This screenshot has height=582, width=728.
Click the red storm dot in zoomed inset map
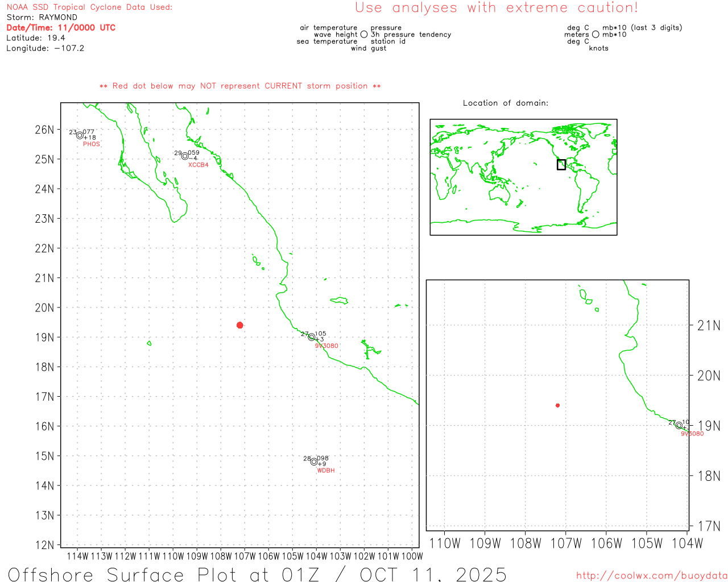tap(557, 405)
